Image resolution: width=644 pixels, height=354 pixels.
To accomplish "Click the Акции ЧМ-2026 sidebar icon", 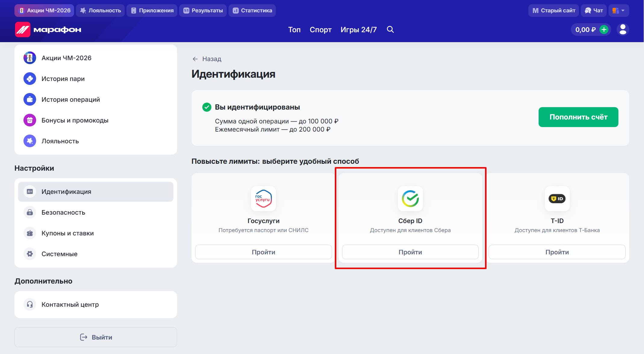I will tap(30, 58).
